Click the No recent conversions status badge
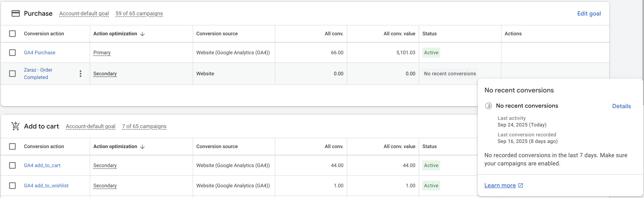This screenshot has height=198, width=644. 450,74
